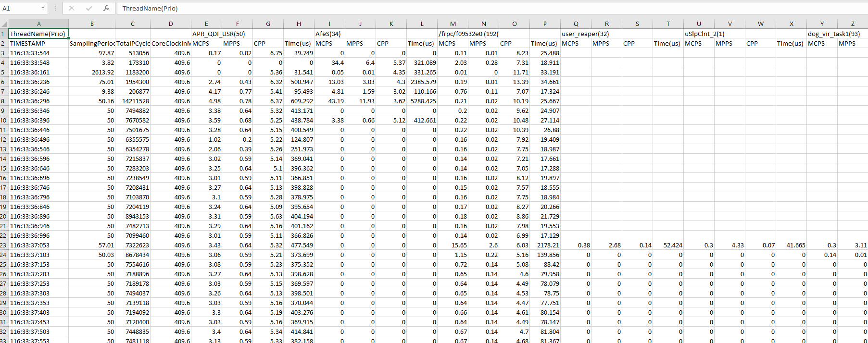Screen dimensions: 868x343
Task: Select column U header
Action: coord(699,24)
